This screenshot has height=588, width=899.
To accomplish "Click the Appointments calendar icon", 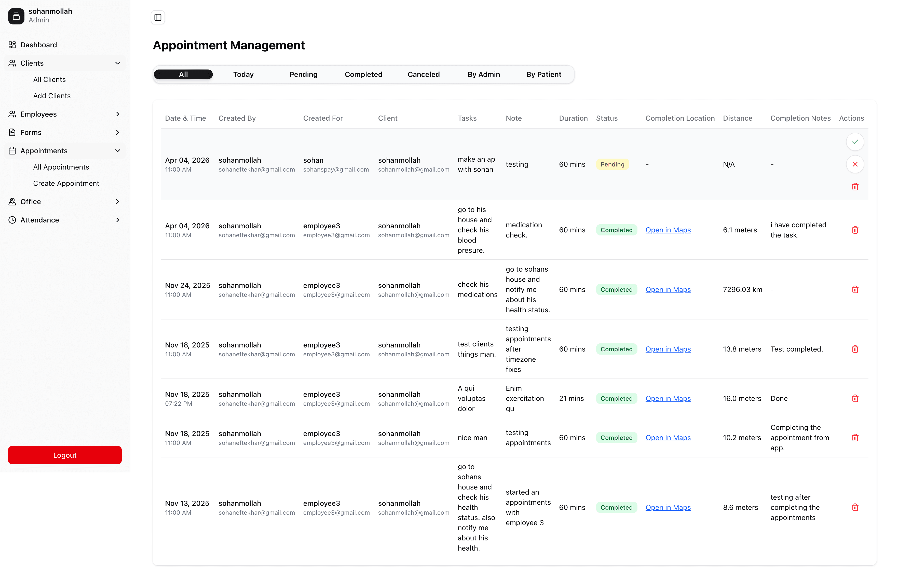I will (x=12, y=151).
